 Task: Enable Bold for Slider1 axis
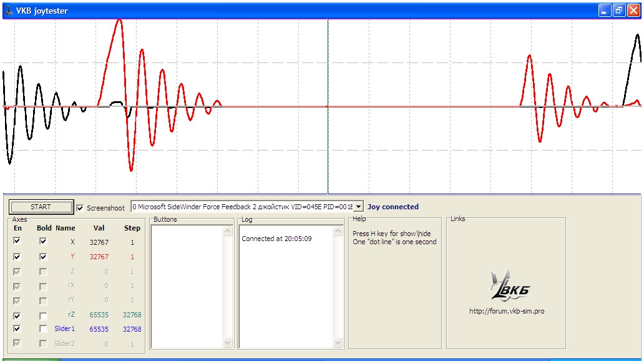pyautogui.click(x=43, y=329)
